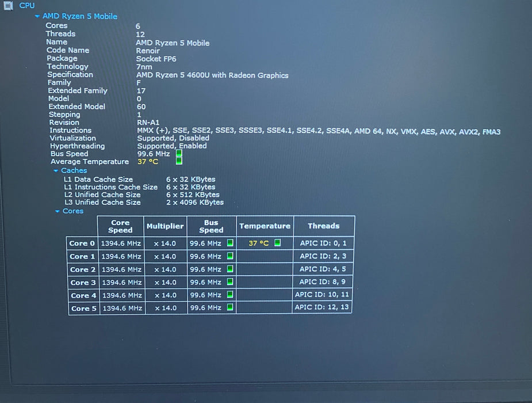Click APIC ID: 2, 3 cell

(323, 256)
